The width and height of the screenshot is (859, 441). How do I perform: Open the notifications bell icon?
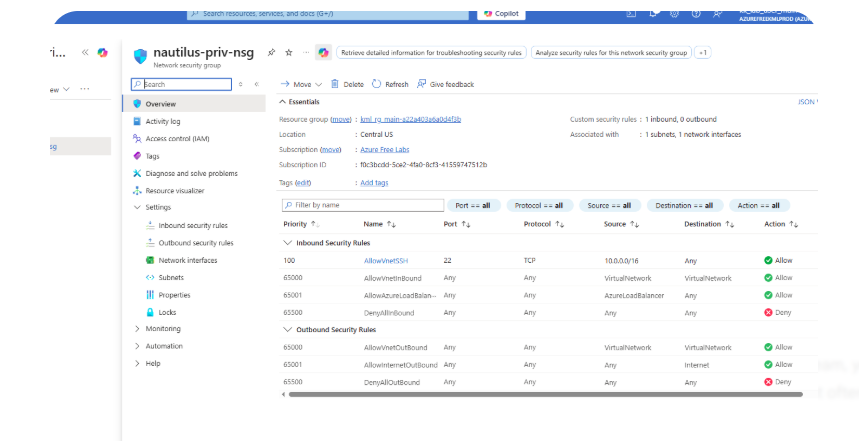654,14
